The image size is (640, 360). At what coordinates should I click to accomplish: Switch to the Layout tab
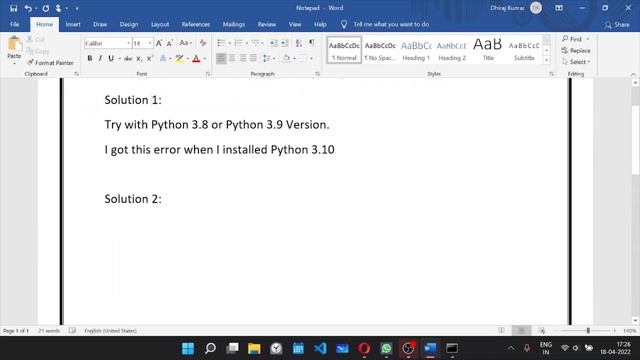[160, 24]
